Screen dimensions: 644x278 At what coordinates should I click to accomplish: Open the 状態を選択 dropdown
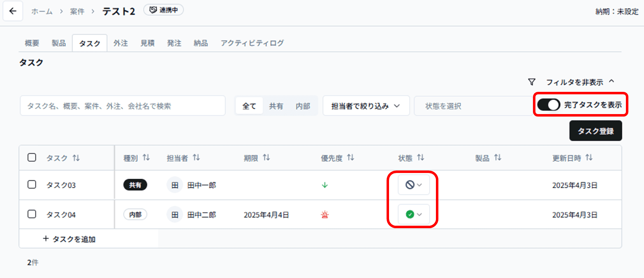coord(473,105)
